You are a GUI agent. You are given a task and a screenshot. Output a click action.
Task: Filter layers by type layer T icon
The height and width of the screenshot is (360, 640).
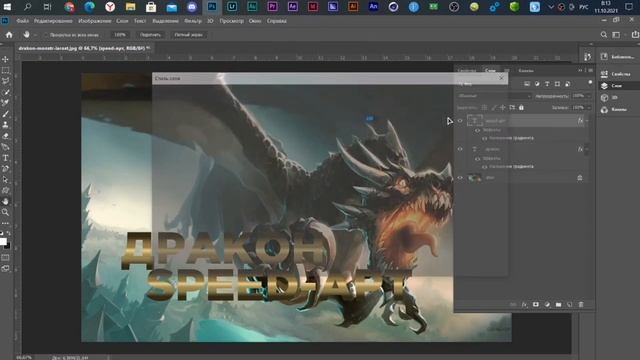click(x=547, y=84)
